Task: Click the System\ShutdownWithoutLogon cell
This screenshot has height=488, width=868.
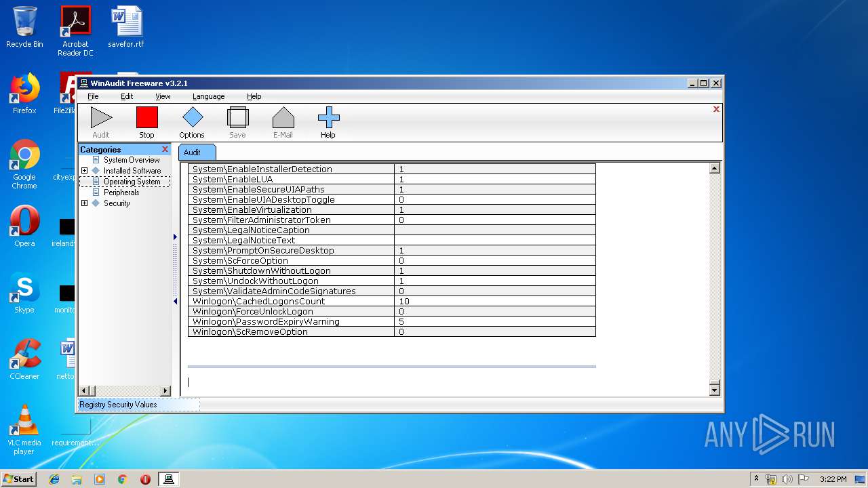Action: pyautogui.click(x=292, y=270)
